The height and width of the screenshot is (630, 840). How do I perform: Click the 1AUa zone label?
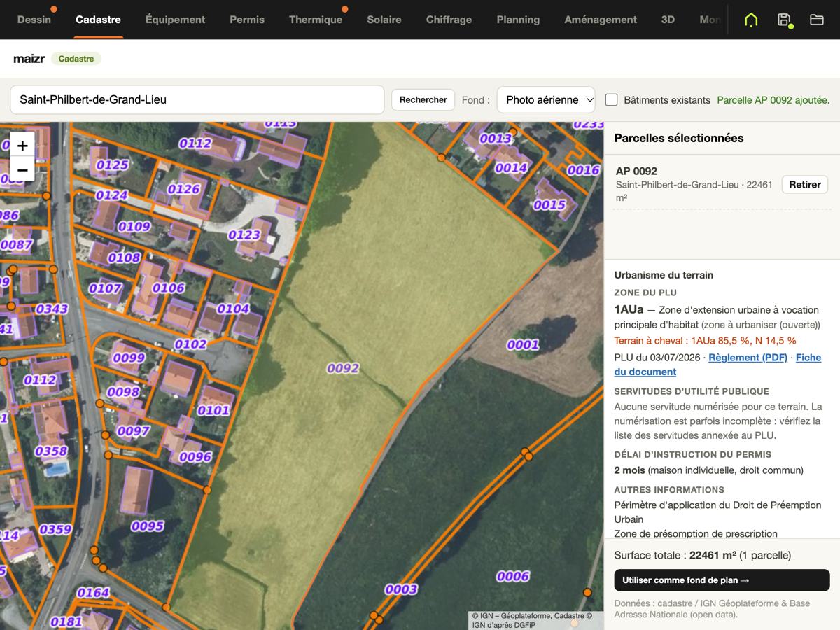[x=629, y=309]
